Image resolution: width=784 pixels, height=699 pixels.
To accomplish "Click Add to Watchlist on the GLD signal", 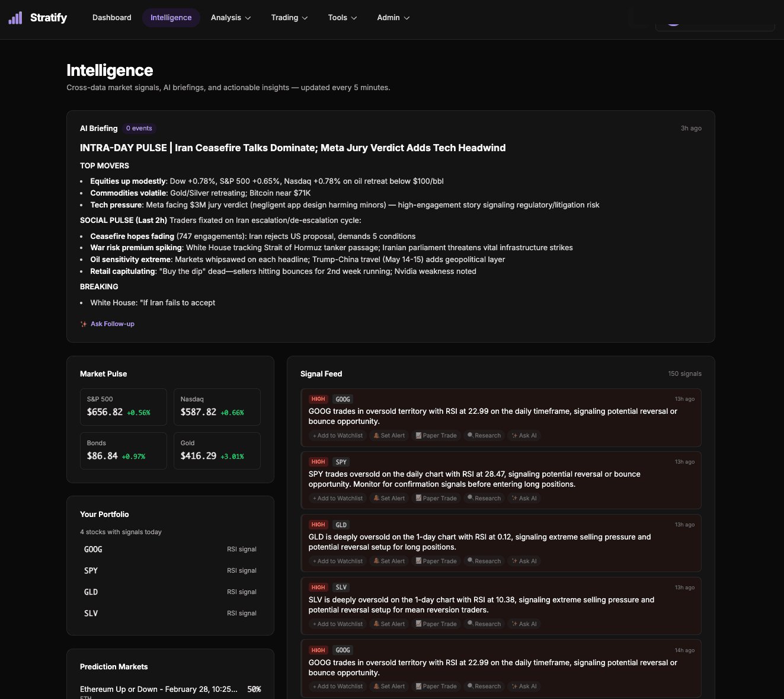I will click(x=337, y=561).
